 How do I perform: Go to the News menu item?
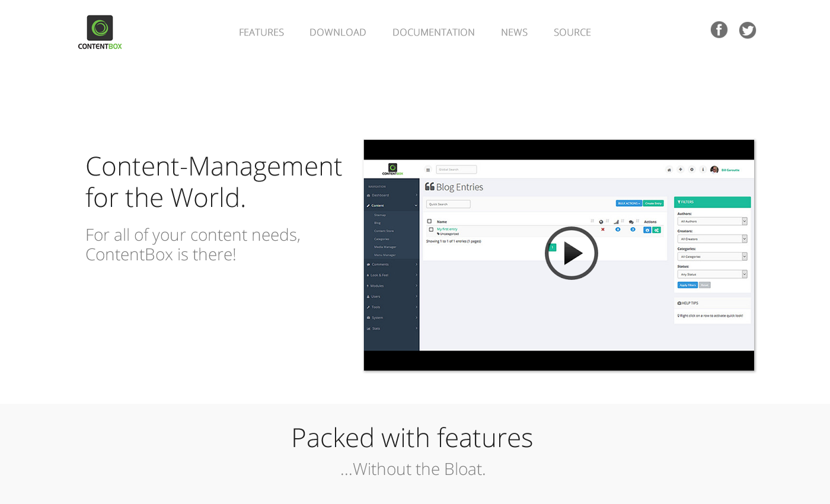(x=514, y=32)
